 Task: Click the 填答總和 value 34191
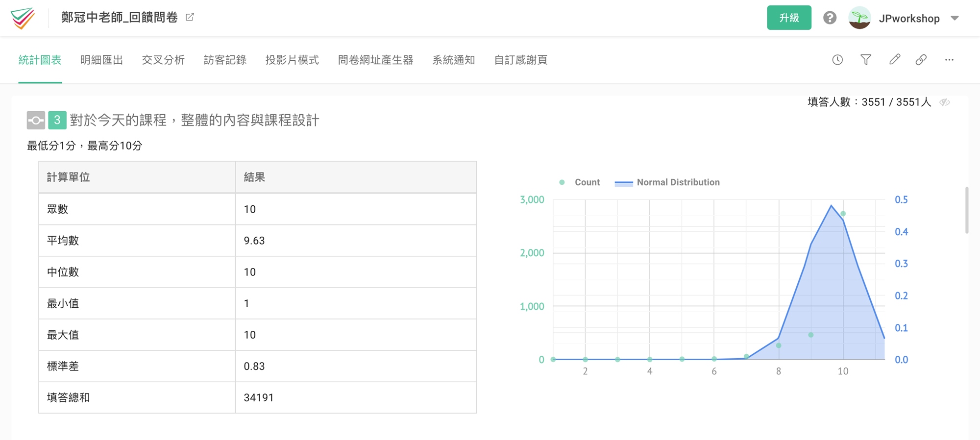pos(259,397)
